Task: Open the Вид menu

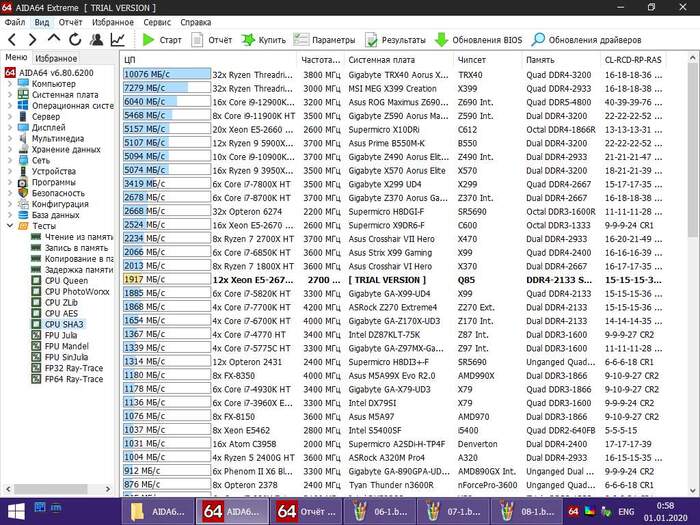Action: pyautogui.click(x=42, y=22)
